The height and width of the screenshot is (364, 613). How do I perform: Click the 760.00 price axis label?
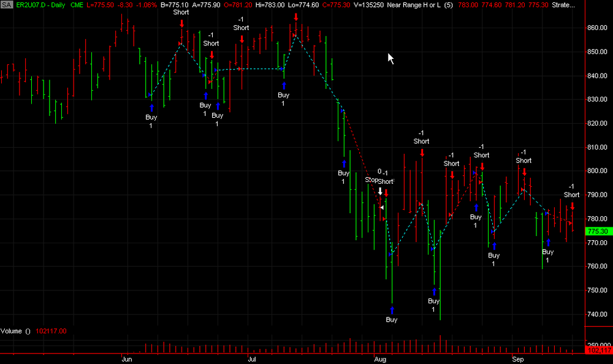click(597, 266)
